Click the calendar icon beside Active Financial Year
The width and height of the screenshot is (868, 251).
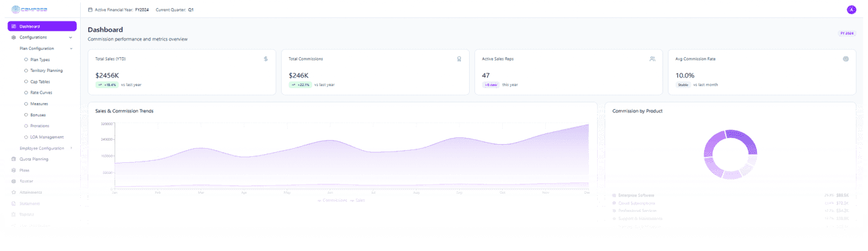click(x=91, y=10)
